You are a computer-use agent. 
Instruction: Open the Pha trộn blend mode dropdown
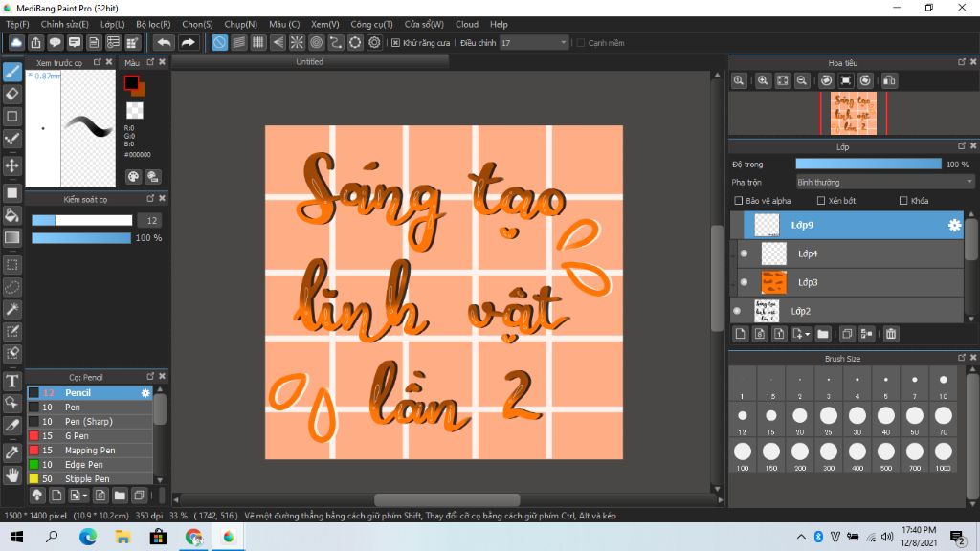pyautogui.click(x=884, y=182)
